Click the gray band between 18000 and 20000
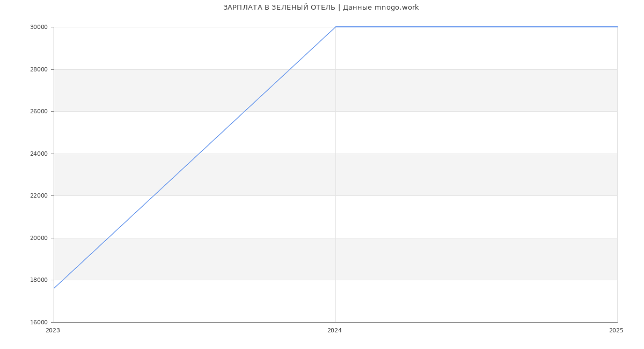 click(429, 259)
